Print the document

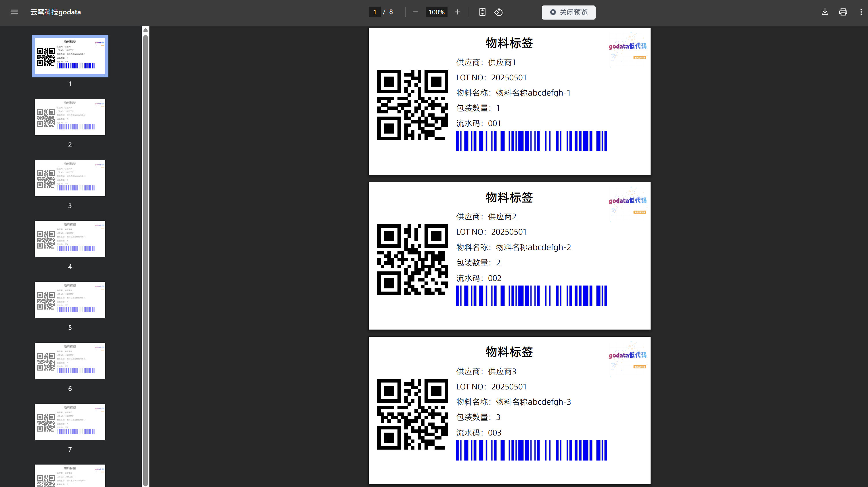pyautogui.click(x=843, y=12)
